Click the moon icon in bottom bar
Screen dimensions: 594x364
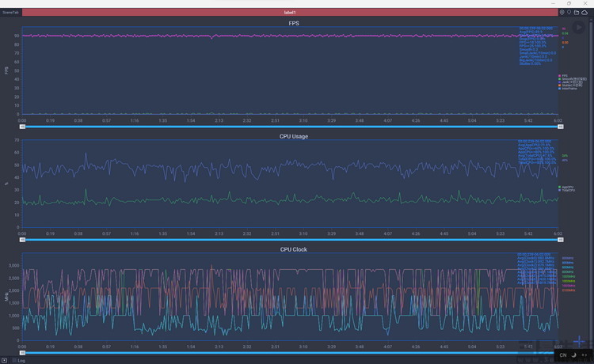pyautogui.click(x=573, y=355)
